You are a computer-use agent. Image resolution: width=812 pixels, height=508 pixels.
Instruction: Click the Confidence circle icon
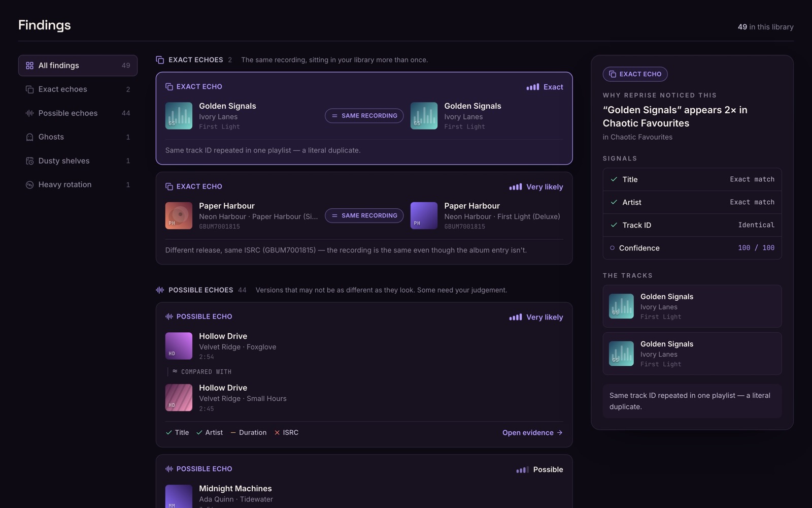[x=612, y=248]
